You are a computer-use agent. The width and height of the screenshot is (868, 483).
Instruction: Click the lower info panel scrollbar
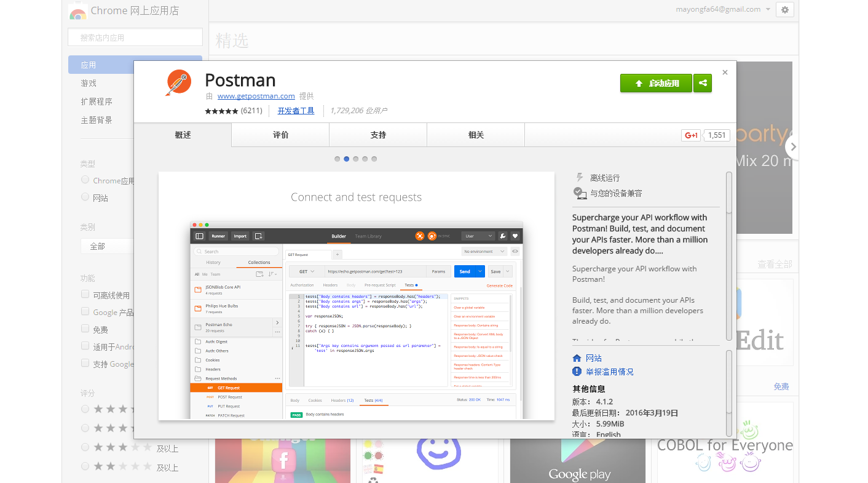click(x=729, y=393)
